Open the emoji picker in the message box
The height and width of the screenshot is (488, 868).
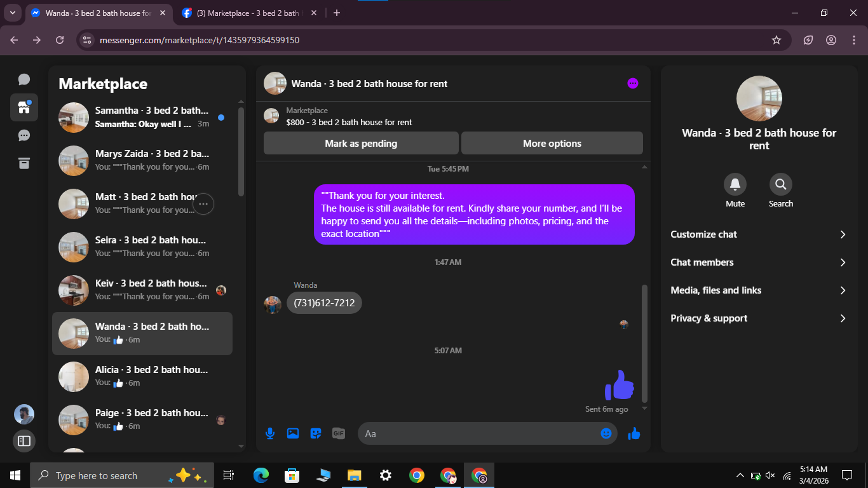tap(606, 433)
